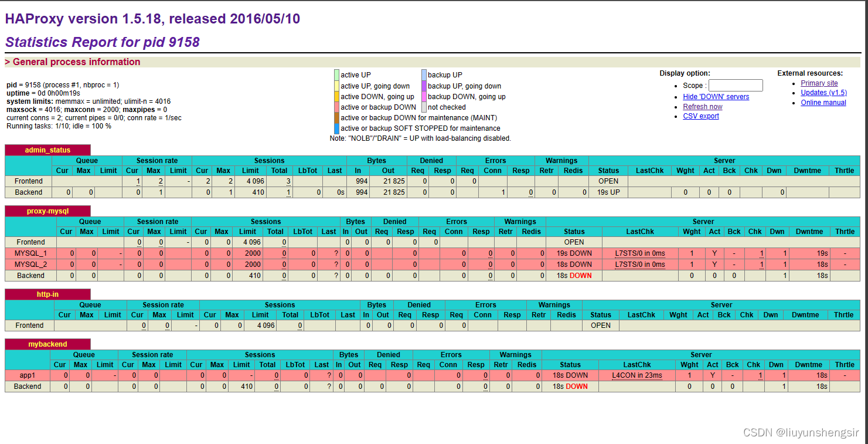Click L7STS/0 in 0ms for MYSQL_2

pyautogui.click(x=639, y=265)
